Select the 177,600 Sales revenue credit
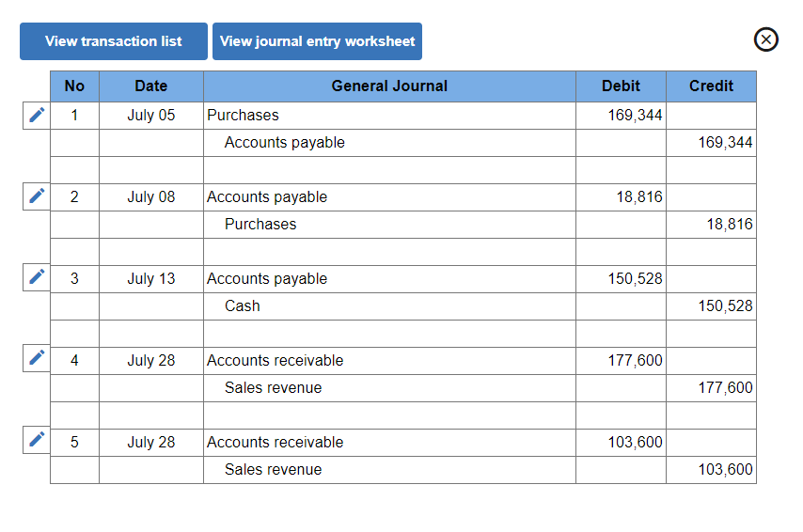The image size is (803, 532). click(x=711, y=388)
